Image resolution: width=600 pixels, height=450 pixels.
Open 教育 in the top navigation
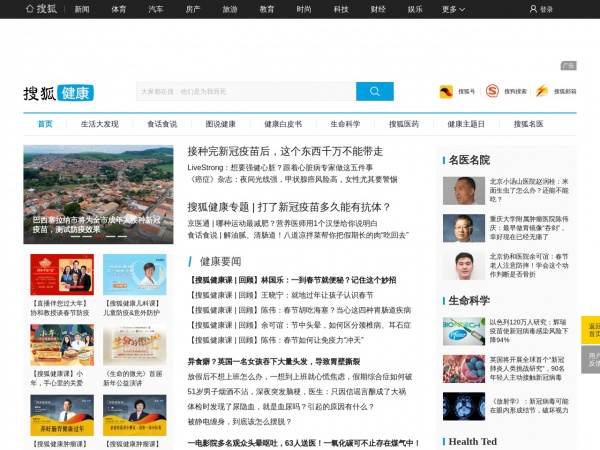[267, 9]
